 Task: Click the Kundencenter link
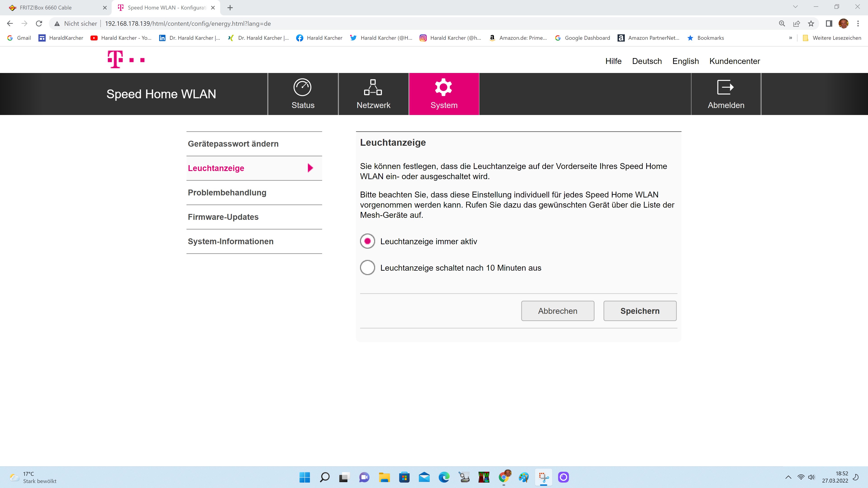point(735,61)
